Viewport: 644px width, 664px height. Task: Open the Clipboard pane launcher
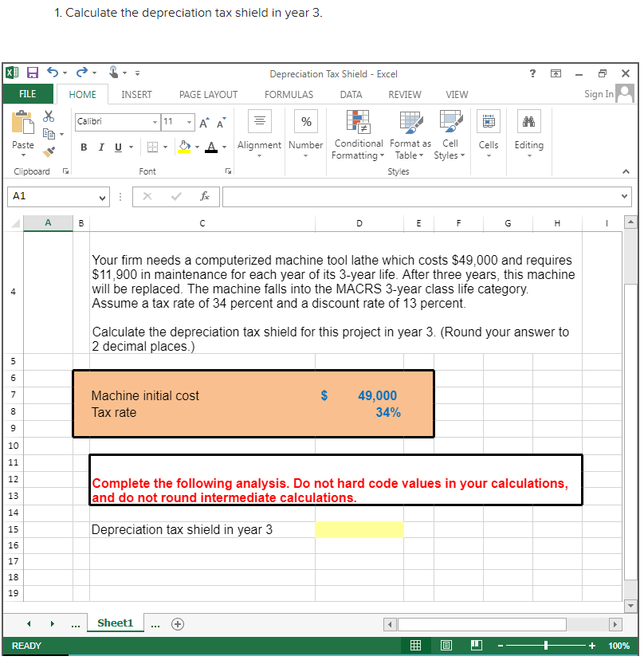coord(65,171)
